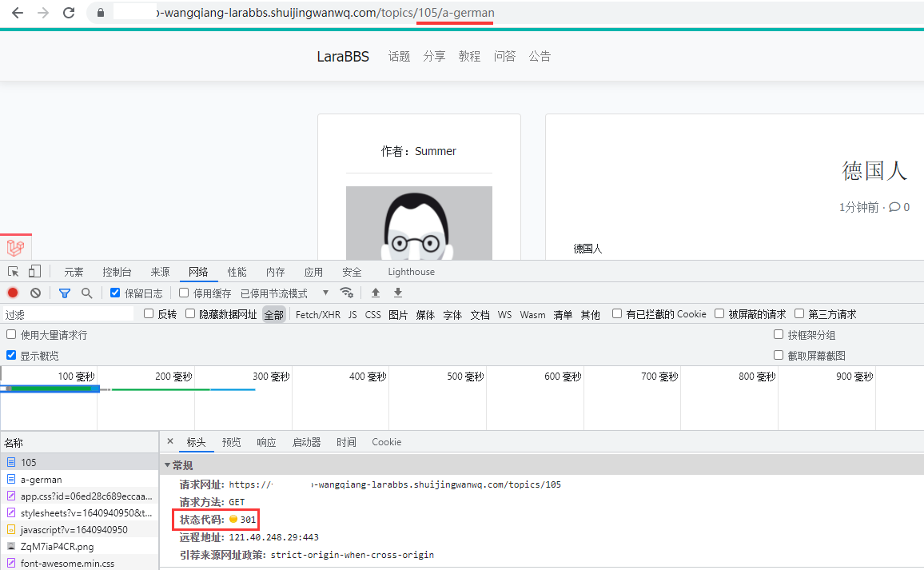Disable the 显示概览 checkbox
The image size is (924, 570).
coord(11,355)
